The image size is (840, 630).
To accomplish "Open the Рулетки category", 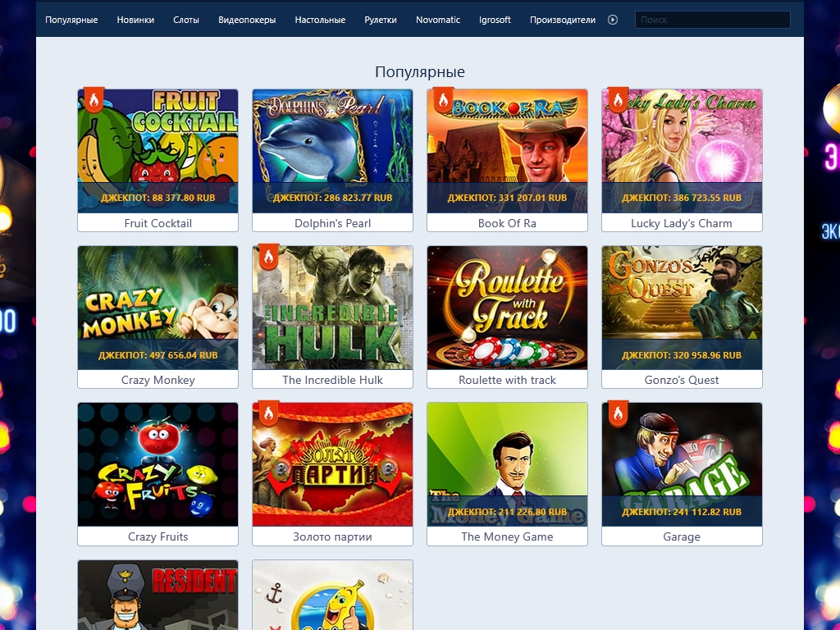I will [381, 20].
